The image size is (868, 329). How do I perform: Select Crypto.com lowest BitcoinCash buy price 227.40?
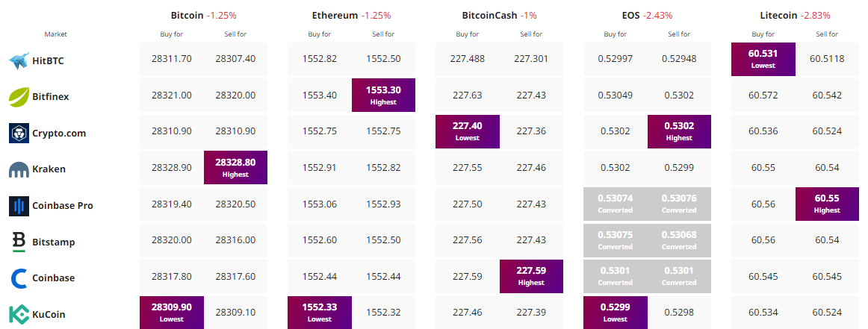467,132
